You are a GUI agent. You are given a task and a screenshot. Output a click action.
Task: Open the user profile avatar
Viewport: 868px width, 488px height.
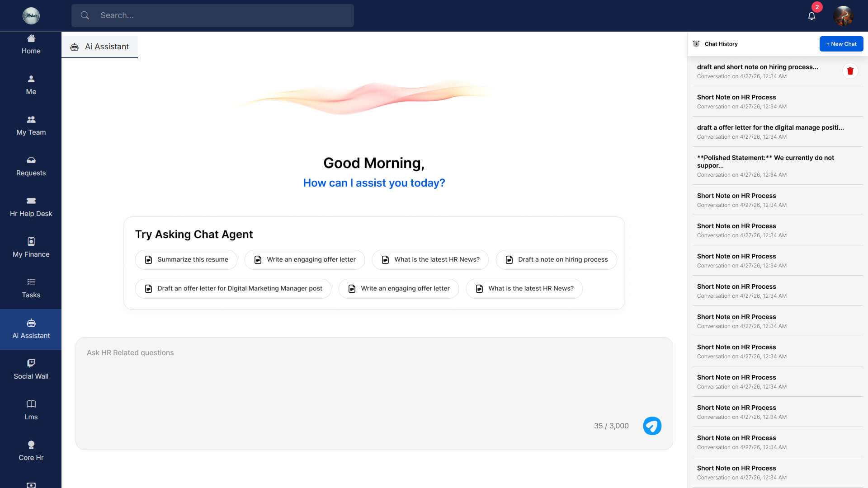coord(843,16)
